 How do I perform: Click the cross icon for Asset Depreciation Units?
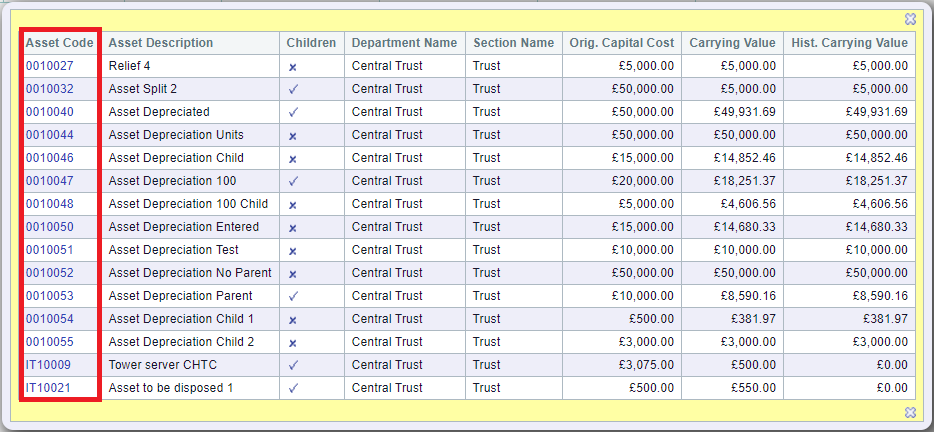pyautogui.click(x=292, y=136)
